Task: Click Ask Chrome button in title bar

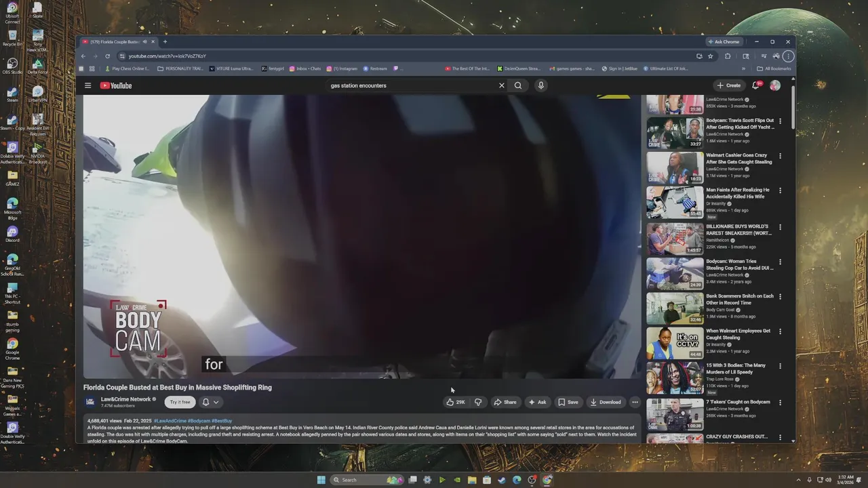Action: (724, 42)
